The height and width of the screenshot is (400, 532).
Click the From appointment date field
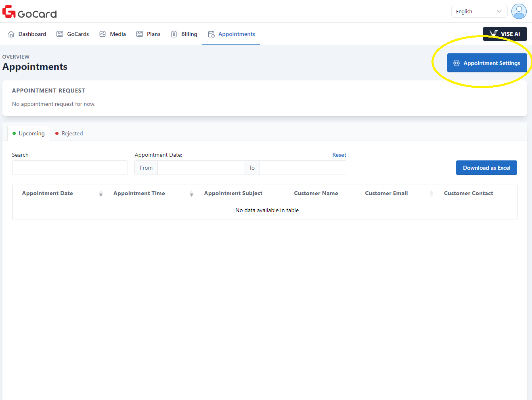[201, 168]
